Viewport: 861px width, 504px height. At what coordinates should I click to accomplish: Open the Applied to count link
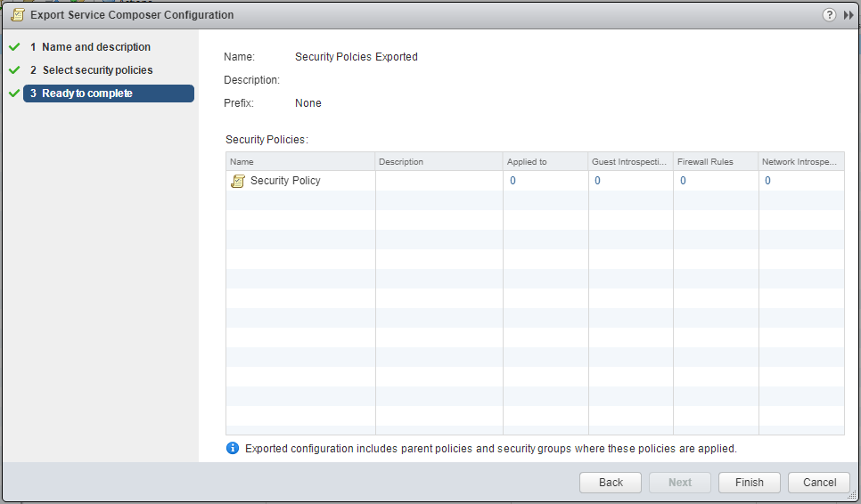coord(512,181)
